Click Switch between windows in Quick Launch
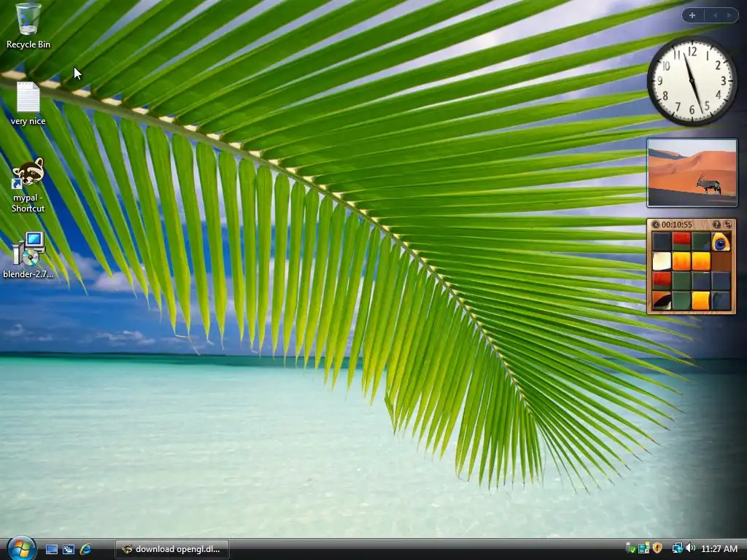 click(69, 549)
